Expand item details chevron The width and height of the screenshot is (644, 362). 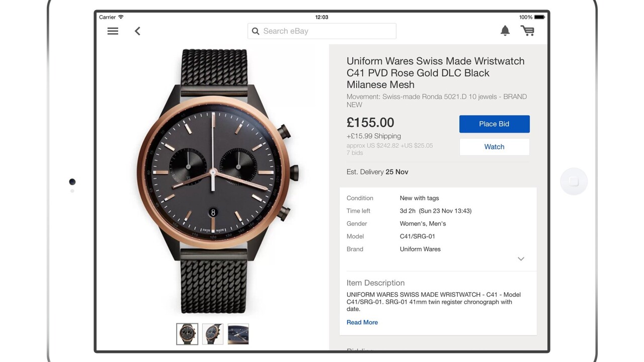tap(521, 259)
